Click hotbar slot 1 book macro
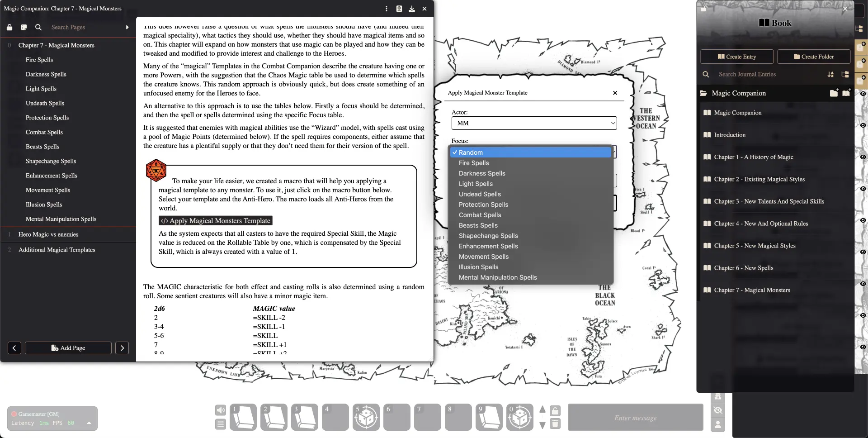The width and height of the screenshot is (868, 438). pyautogui.click(x=243, y=417)
